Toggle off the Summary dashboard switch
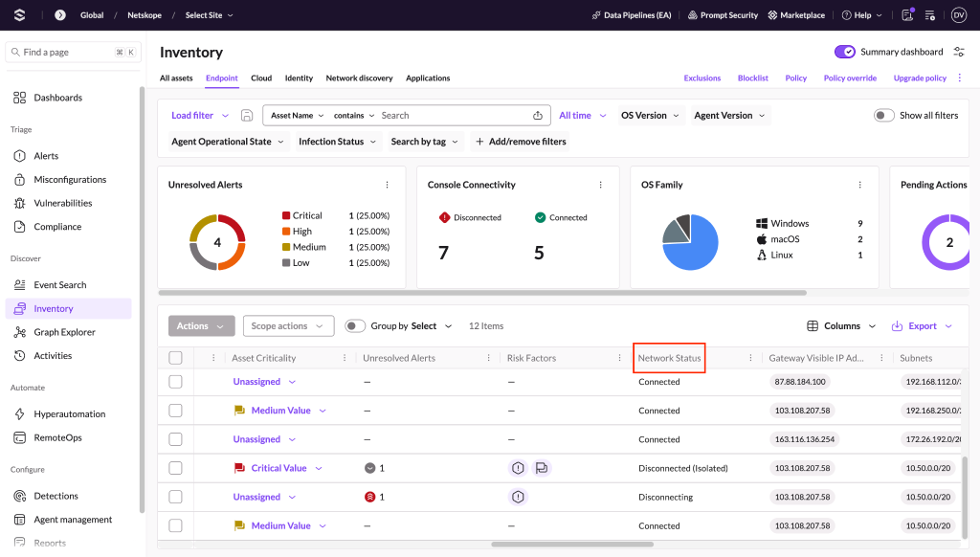980x557 pixels. (845, 52)
